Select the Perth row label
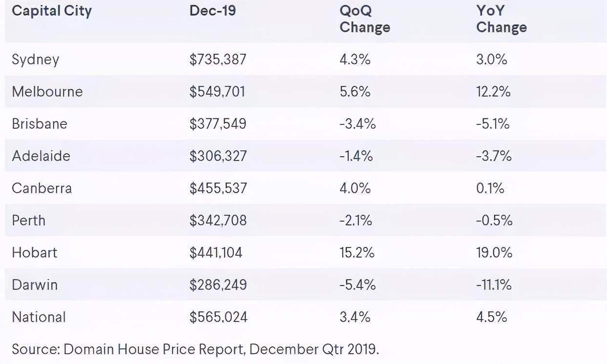This screenshot has width=607, height=364. (x=29, y=221)
